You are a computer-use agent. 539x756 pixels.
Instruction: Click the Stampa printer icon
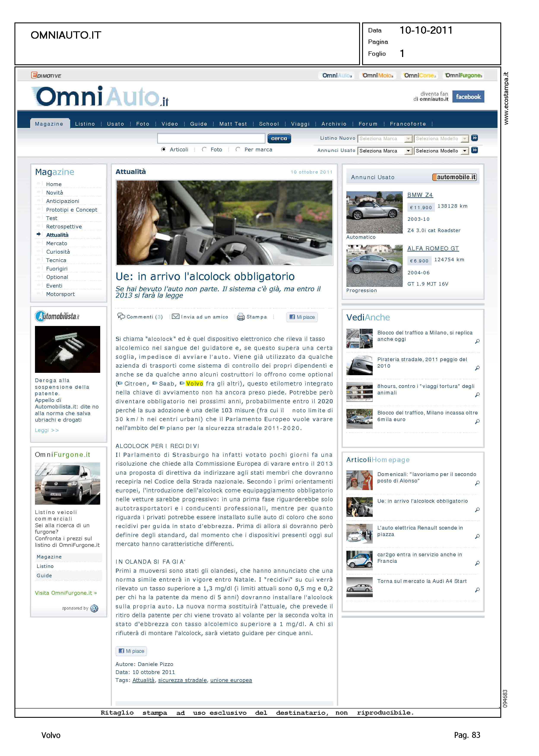click(241, 317)
